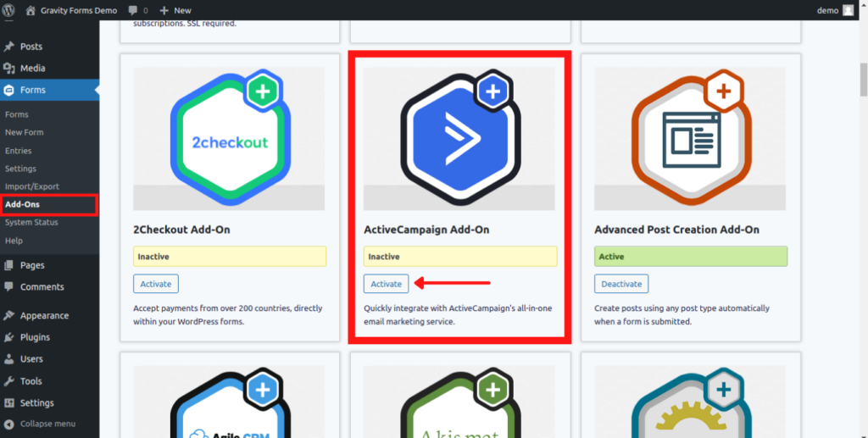The width and height of the screenshot is (868, 438).
Task: Click the page vertical scrollbar thumb
Action: pos(863,80)
